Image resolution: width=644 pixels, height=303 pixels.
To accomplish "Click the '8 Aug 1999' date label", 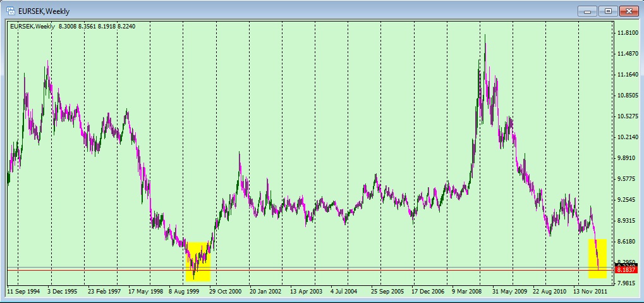I will click(184, 291).
